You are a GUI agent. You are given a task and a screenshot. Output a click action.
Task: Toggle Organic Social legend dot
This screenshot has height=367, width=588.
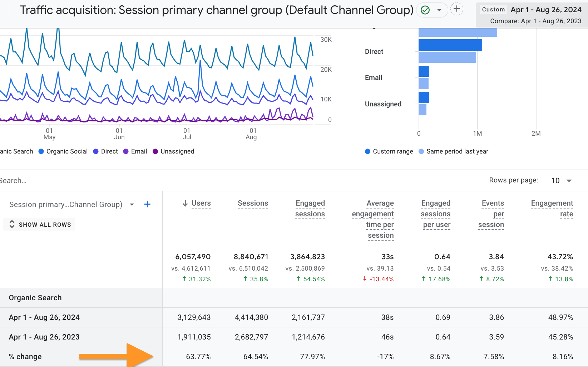point(41,151)
